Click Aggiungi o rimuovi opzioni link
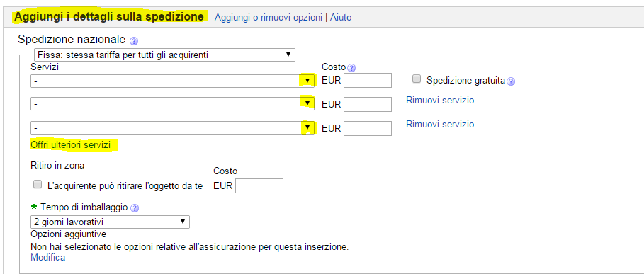644x274 pixels. [x=269, y=18]
